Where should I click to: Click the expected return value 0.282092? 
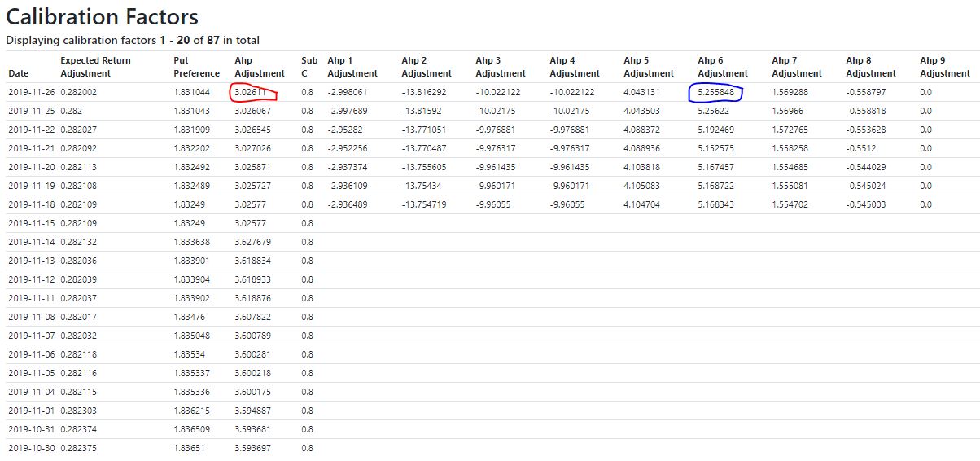pos(78,148)
